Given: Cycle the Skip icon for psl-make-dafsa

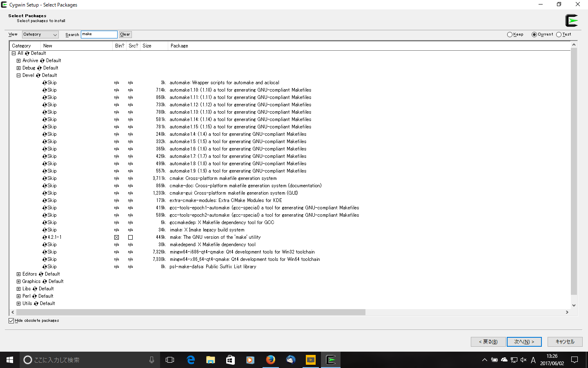Looking at the screenshot, I should click(45, 267).
